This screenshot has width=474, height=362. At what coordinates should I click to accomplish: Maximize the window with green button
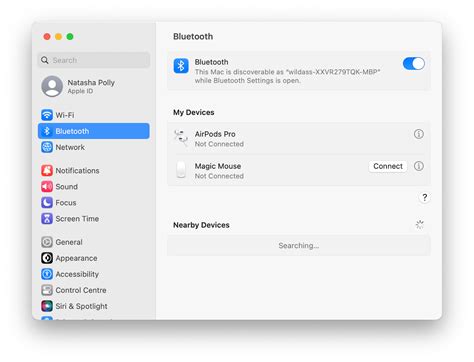pyautogui.click(x=70, y=37)
